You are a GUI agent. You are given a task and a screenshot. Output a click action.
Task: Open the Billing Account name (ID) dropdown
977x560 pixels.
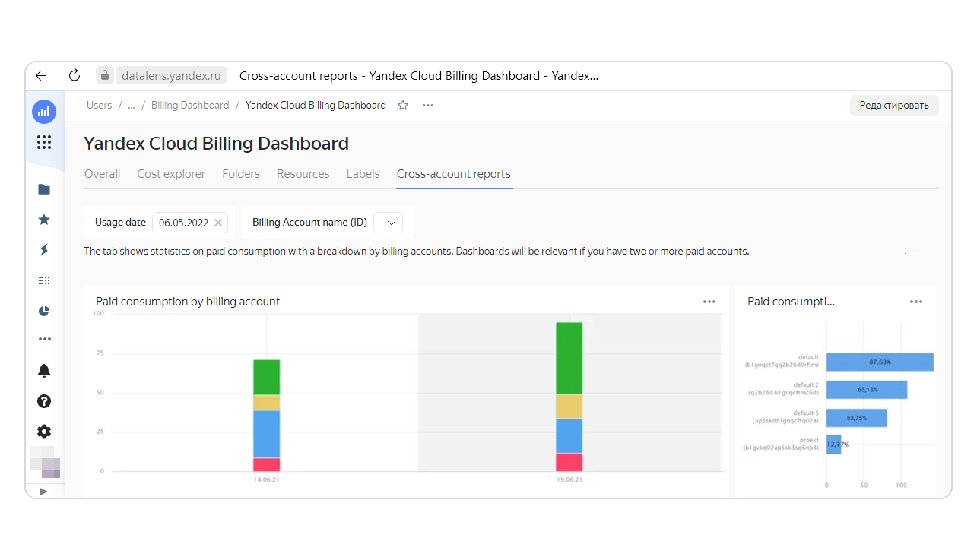pyautogui.click(x=389, y=223)
